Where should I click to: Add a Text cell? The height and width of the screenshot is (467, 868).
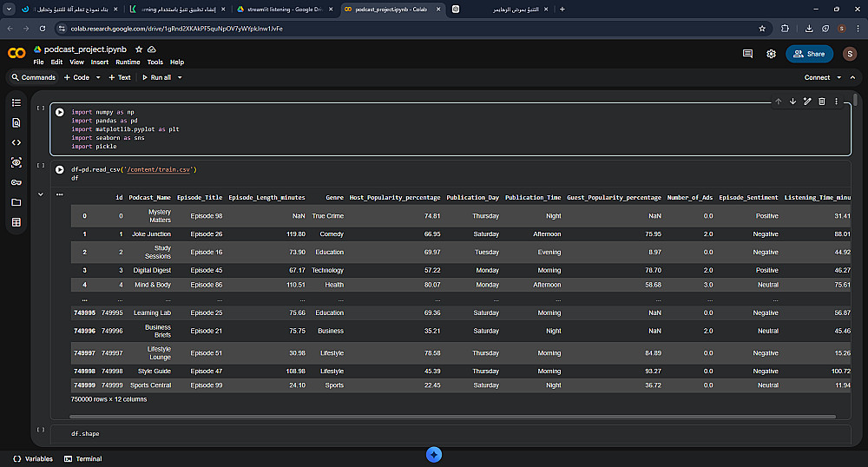pyautogui.click(x=120, y=77)
